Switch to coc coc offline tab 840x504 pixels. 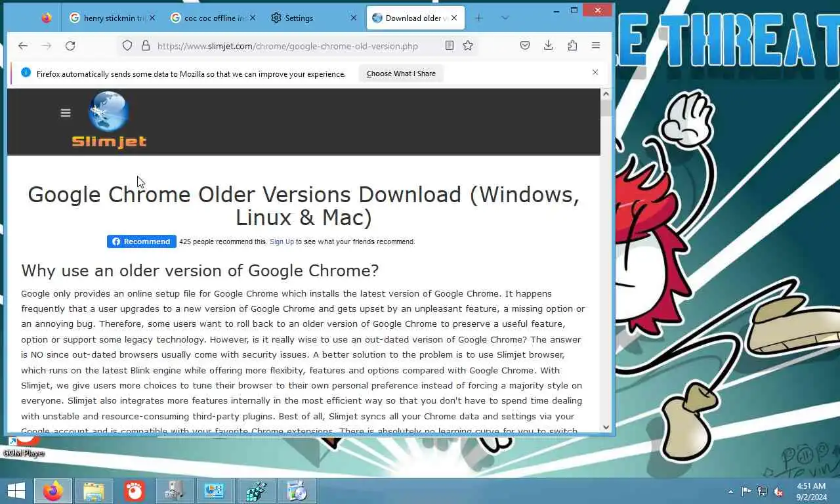(212, 18)
